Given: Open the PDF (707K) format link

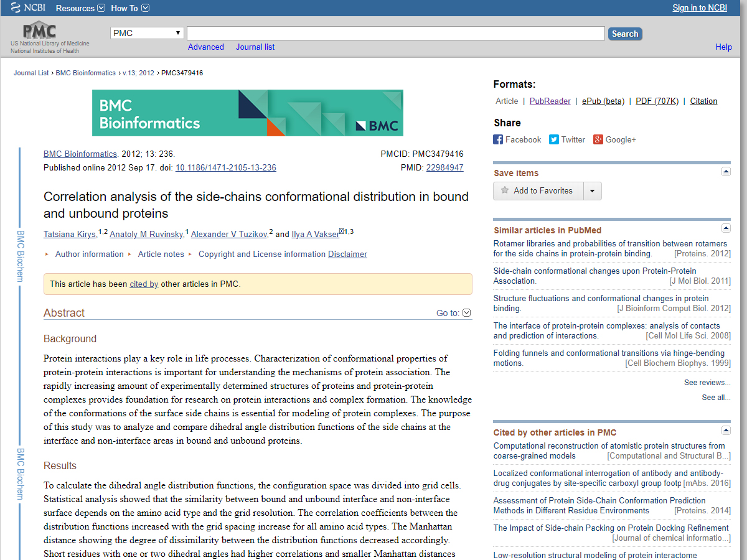Looking at the screenshot, I should point(657,101).
